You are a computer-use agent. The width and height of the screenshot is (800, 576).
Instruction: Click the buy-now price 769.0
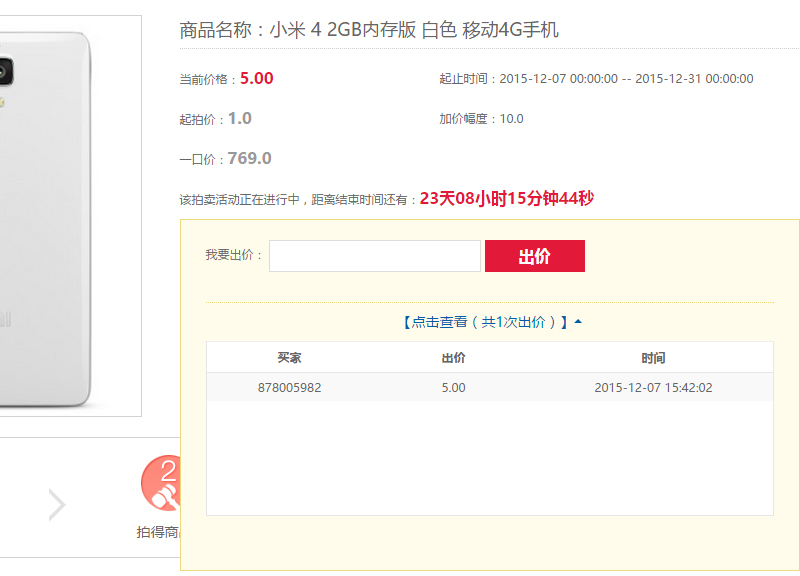pos(249,158)
